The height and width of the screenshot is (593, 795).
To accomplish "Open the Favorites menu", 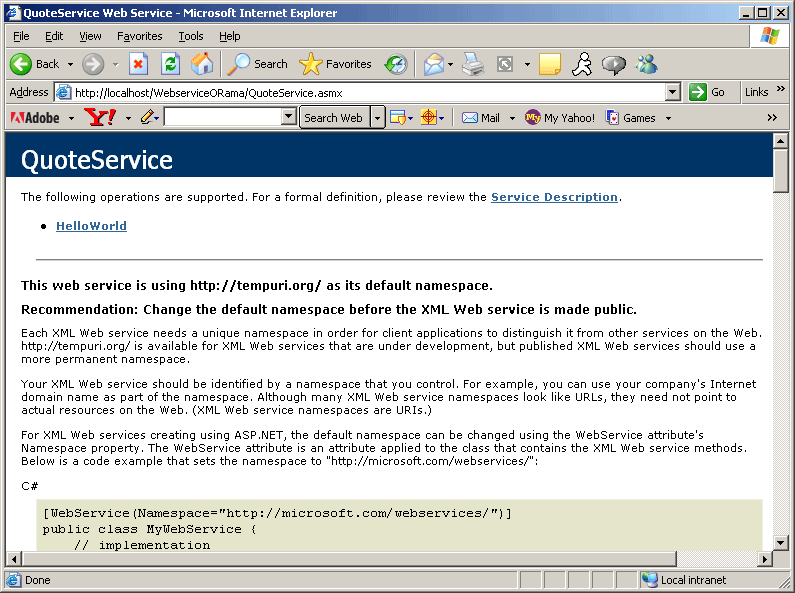I will pyautogui.click(x=139, y=36).
